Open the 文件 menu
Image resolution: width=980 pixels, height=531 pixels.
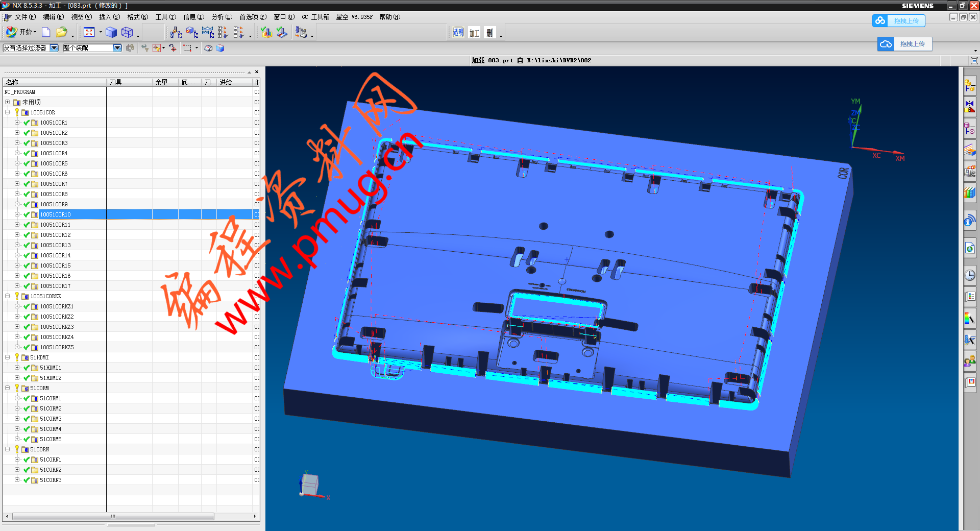pos(25,17)
